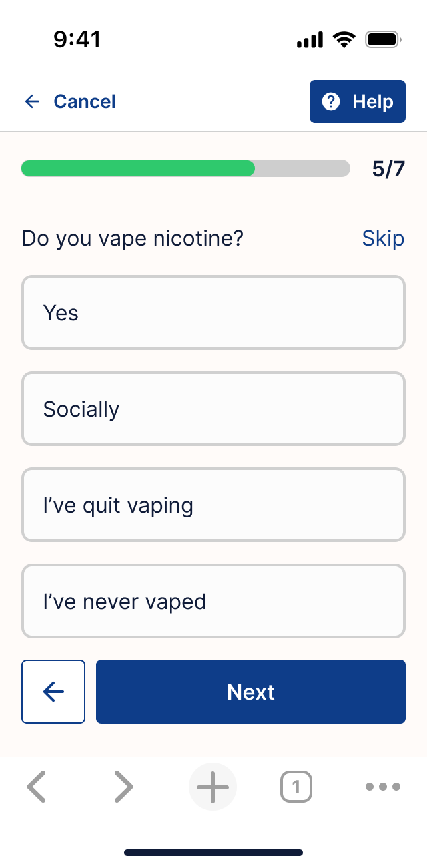Viewport: 427px width, 868px height.
Task: Skip the vaping question
Action: click(x=383, y=238)
